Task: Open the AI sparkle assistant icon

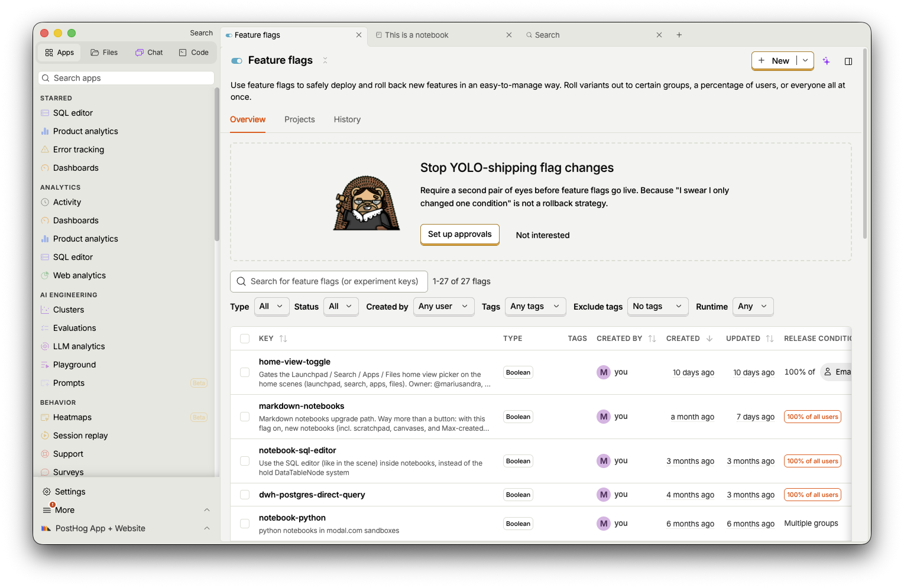Action: click(x=827, y=61)
